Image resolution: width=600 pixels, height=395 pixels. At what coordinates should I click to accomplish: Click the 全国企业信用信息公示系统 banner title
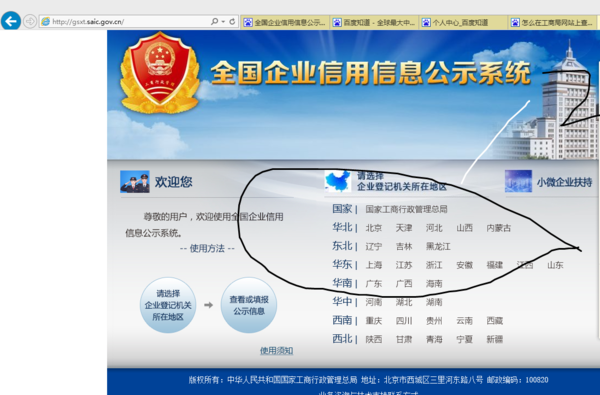[x=370, y=73]
